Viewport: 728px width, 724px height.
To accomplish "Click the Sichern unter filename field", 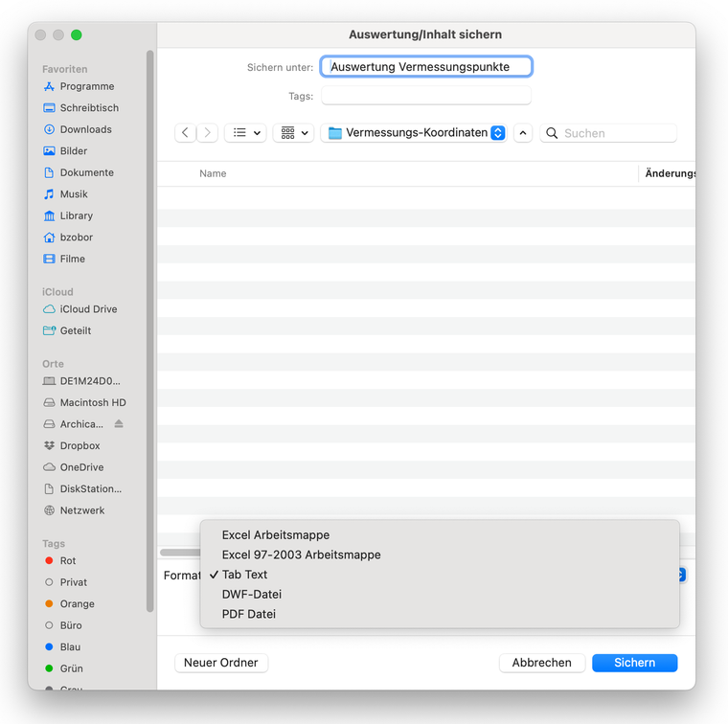I will pos(426,67).
